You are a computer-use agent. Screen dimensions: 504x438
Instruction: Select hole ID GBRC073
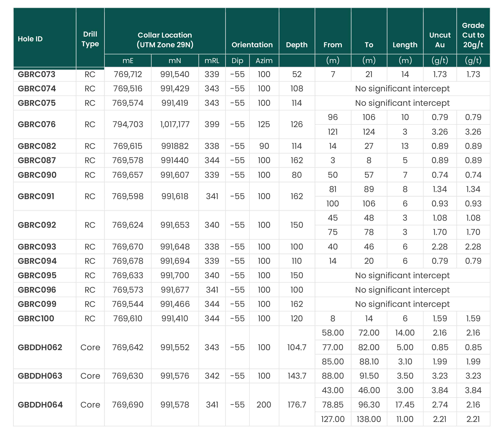tap(37, 74)
